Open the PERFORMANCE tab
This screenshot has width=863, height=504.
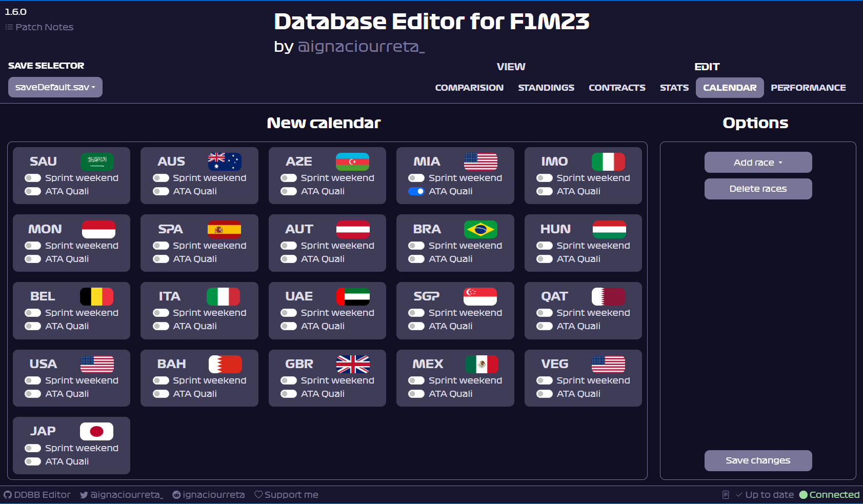(808, 87)
